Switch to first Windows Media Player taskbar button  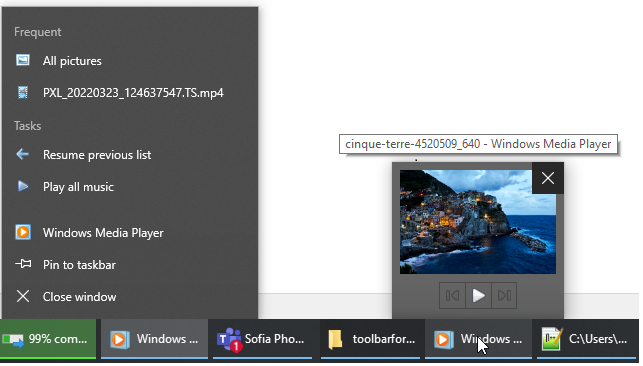click(x=154, y=339)
